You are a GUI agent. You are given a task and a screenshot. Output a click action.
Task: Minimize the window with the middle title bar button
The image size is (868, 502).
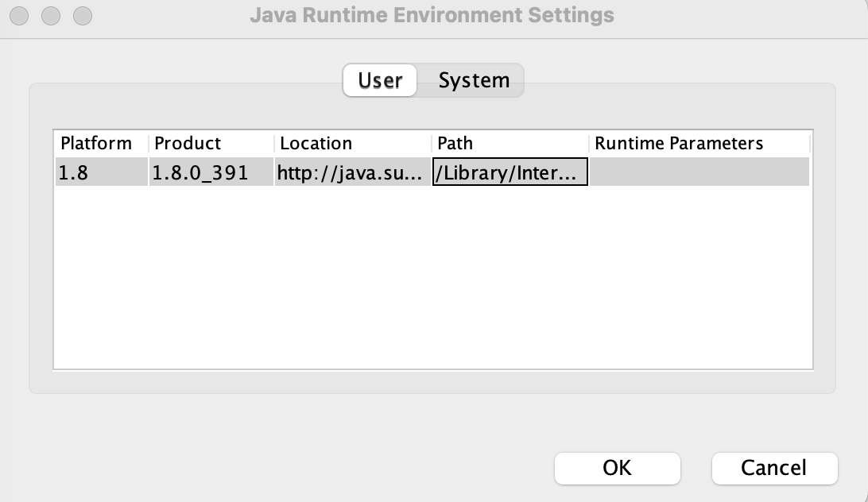[51, 16]
